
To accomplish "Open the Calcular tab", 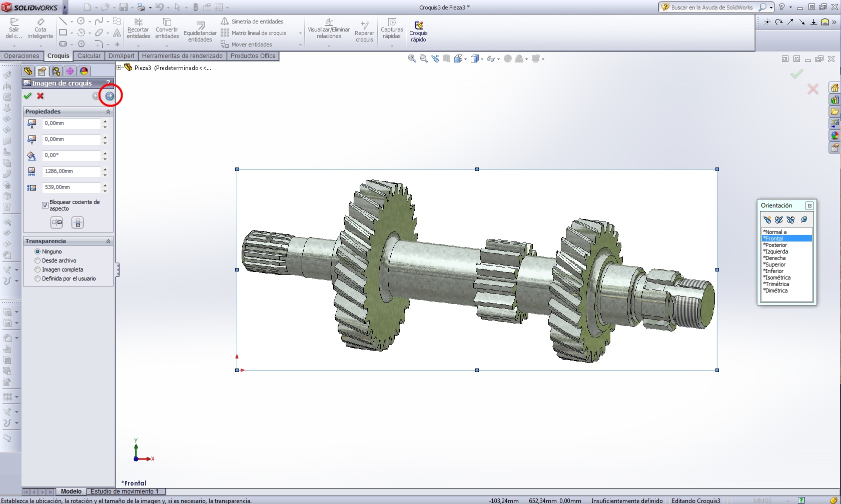I will pyautogui.click(x=89, y=56).
